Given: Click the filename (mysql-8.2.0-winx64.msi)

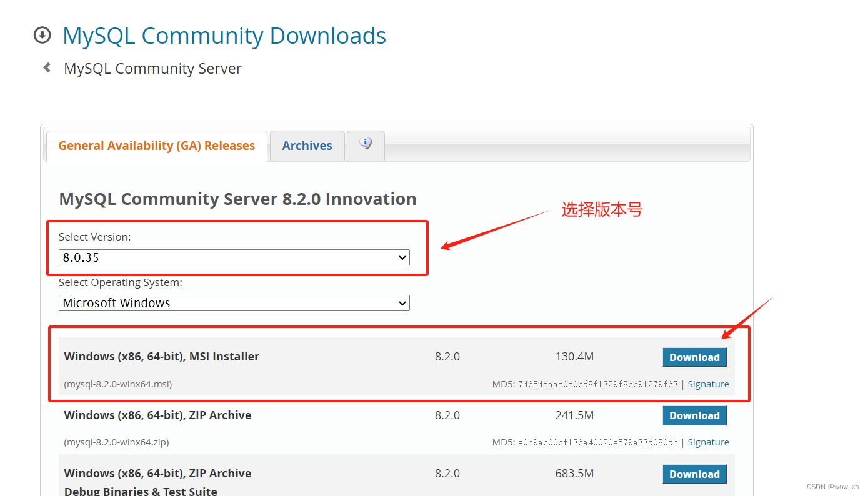Looking at the screenshot, I should (x=118, y=384).
